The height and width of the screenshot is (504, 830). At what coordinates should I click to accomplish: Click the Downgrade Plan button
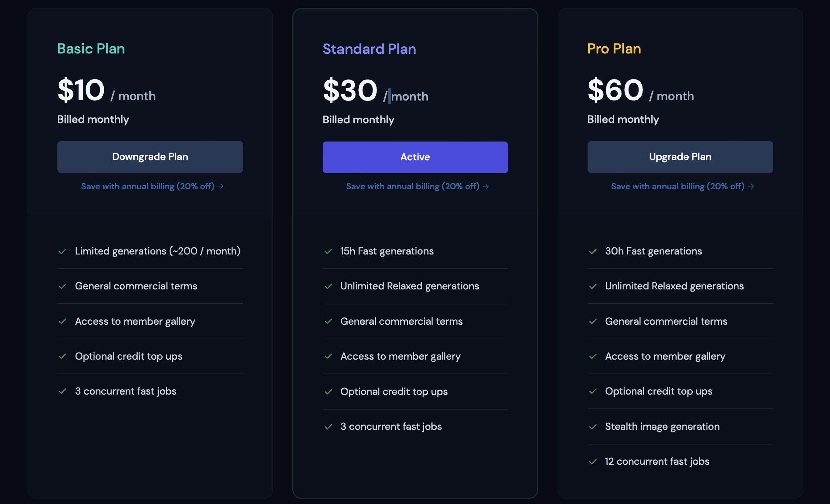tap(150, 157)
